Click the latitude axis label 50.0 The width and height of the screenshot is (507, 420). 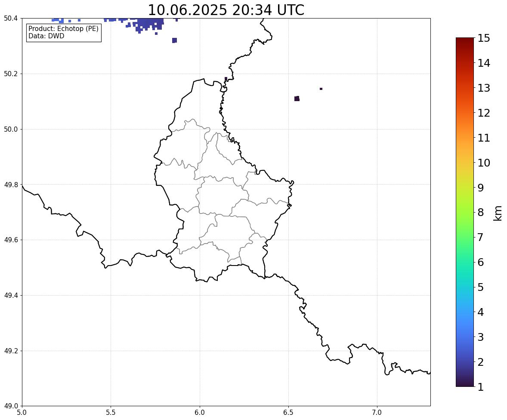[11, 130]
